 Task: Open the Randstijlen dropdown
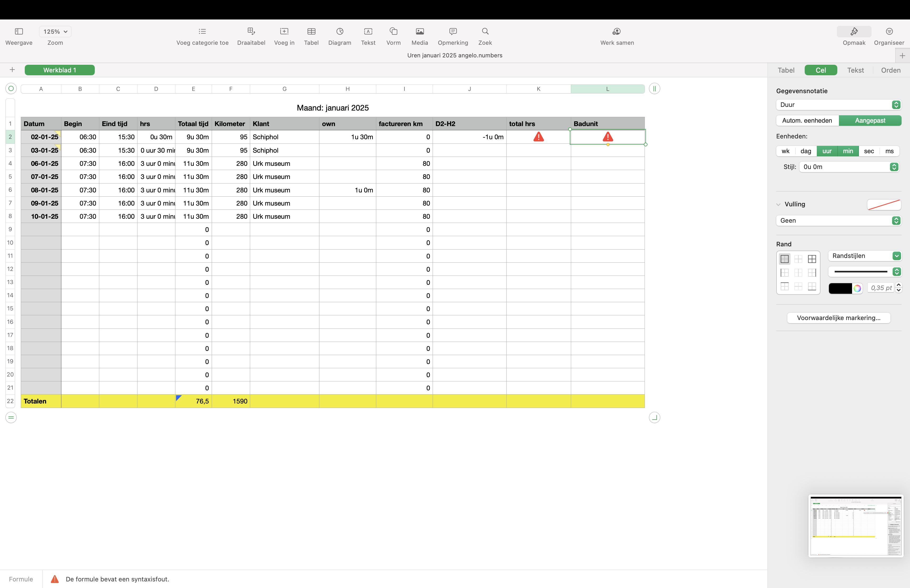864,256
